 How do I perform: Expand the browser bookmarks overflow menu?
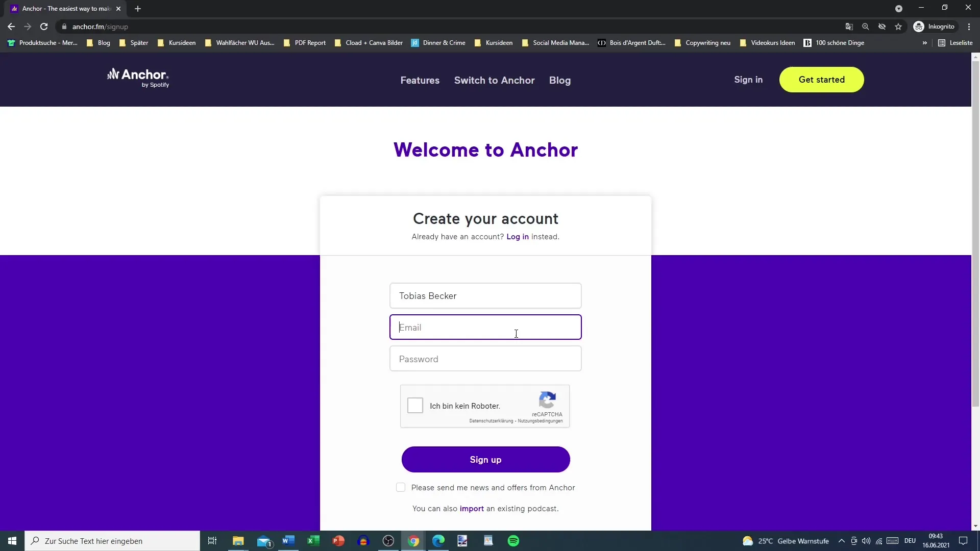coord(925,42)
